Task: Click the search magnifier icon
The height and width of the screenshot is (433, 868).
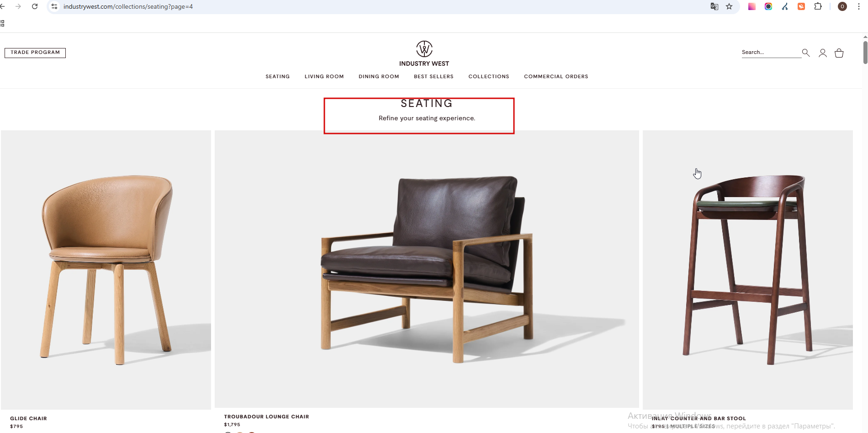Action: pos(806,53)
